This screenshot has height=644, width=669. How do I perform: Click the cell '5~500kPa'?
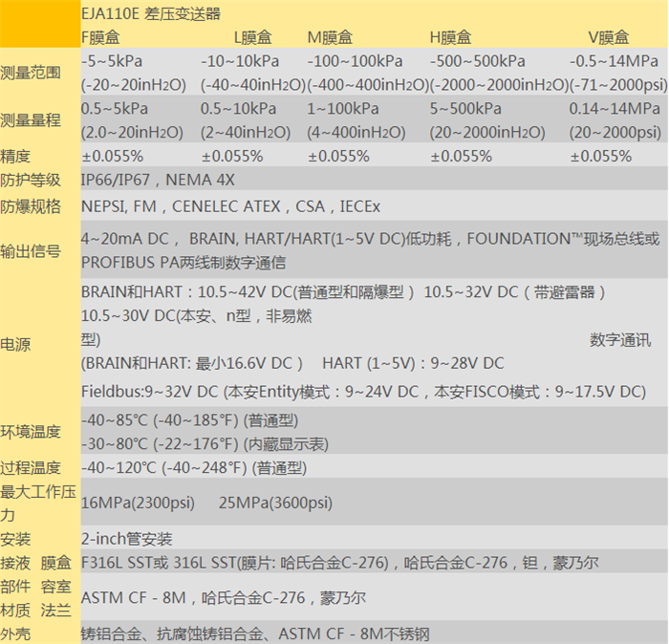[465, 108]
